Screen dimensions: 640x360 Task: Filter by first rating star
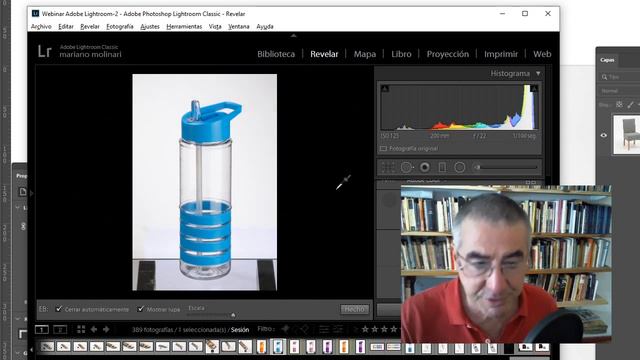(365, 329)
